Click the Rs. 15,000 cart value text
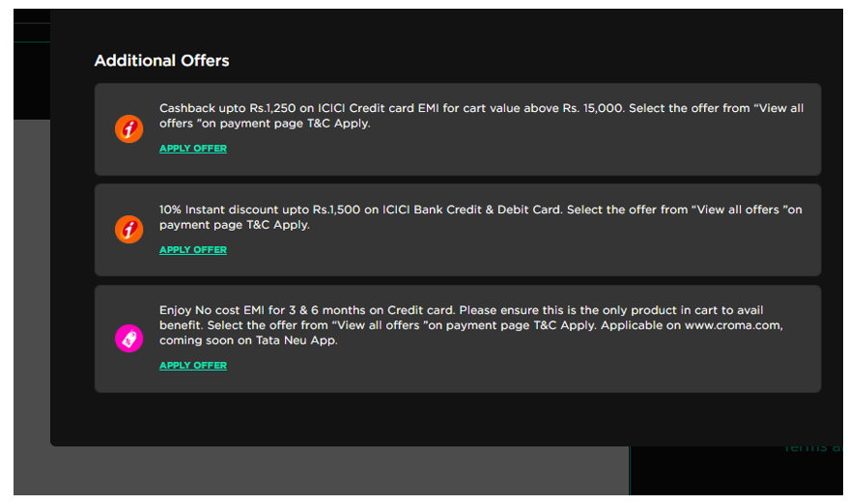This screenshot has width=848, height=504. tap(593, 108)
